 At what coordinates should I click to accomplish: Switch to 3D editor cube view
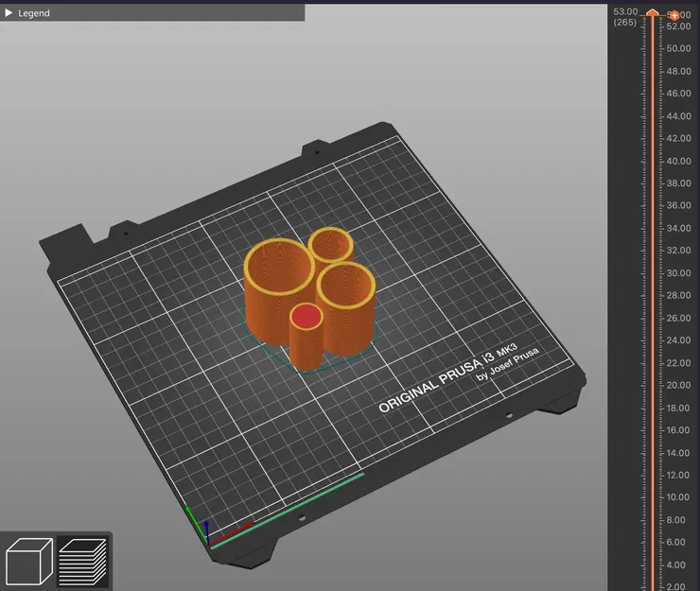click(29, 561)
